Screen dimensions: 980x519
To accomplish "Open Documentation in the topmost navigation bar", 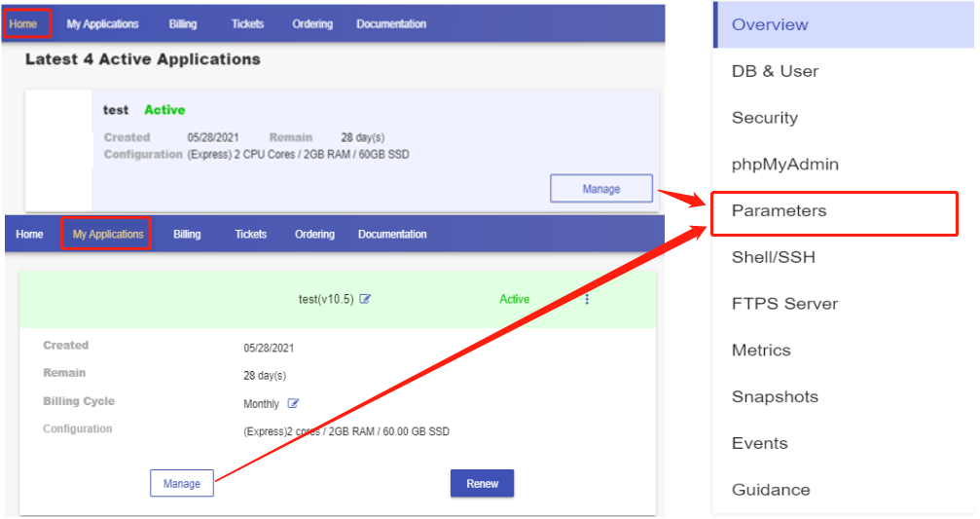I will (391, 23).
